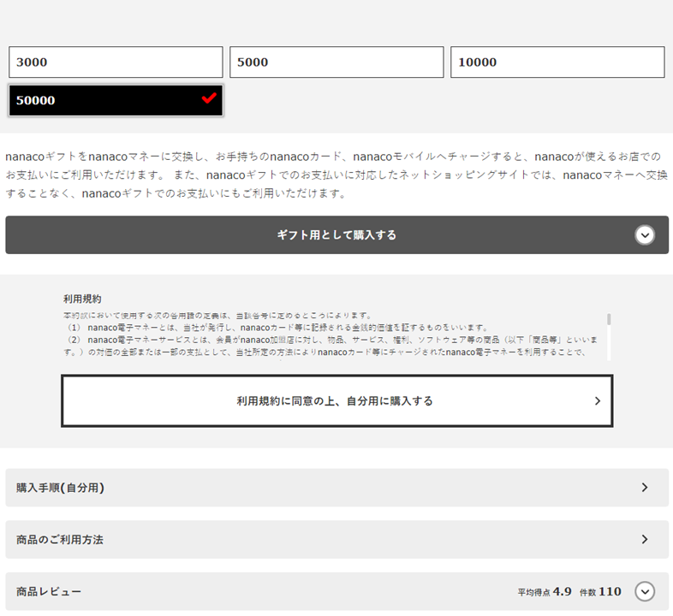Expand the 商品レビュー section
Screen dimensions: 673x616
point(337,591)
